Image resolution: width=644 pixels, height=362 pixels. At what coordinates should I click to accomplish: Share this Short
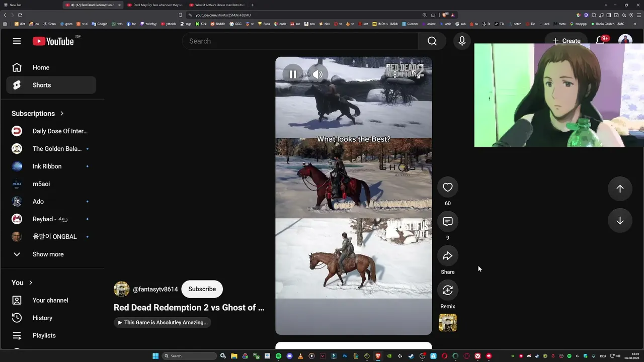448,256
